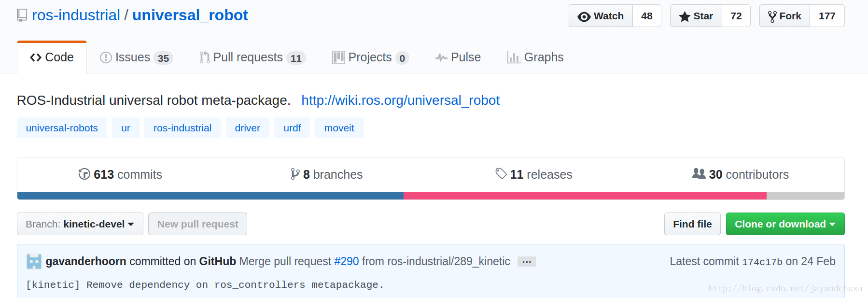
Task: Open the wiki.ros.org/universal_robot link
Action: pos(400,100)
